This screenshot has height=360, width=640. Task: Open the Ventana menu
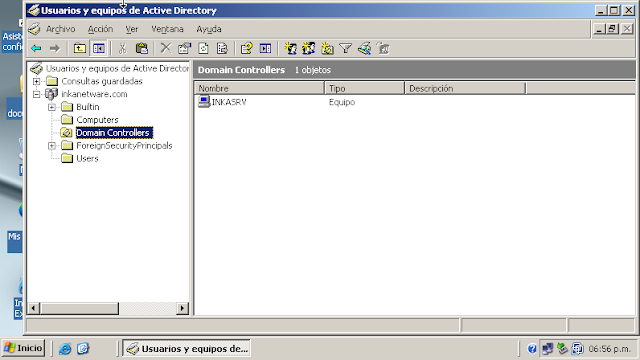pyautogui.click(x=167, y=29)
